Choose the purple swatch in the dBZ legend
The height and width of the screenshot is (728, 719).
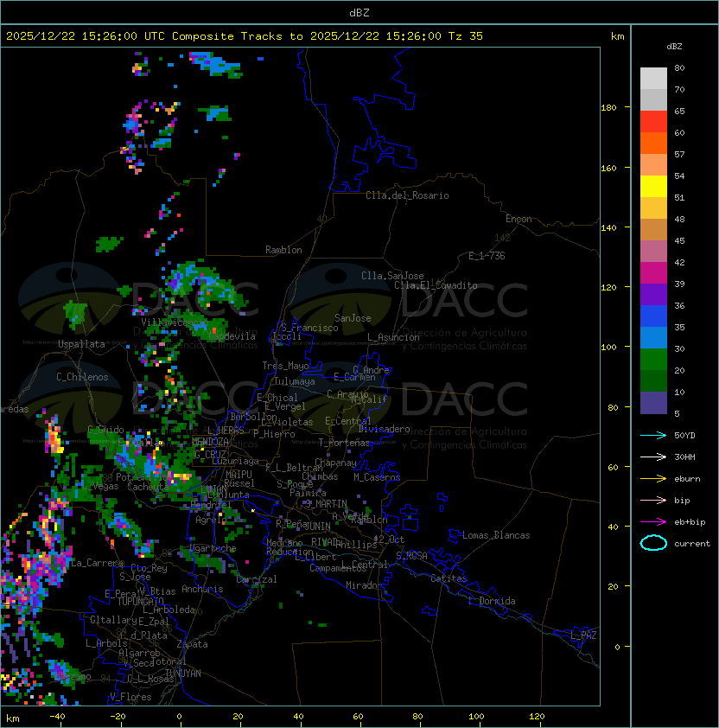tap(653, 294)
